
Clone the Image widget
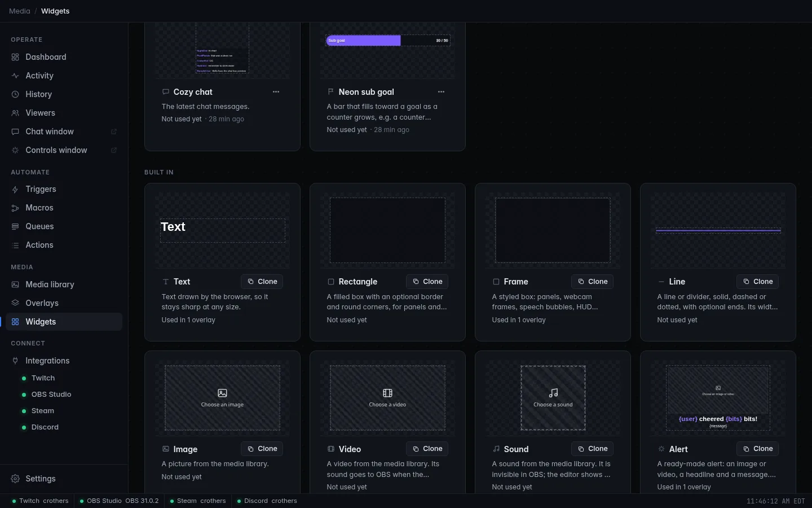pyautogui.click(x=262, y=449)
